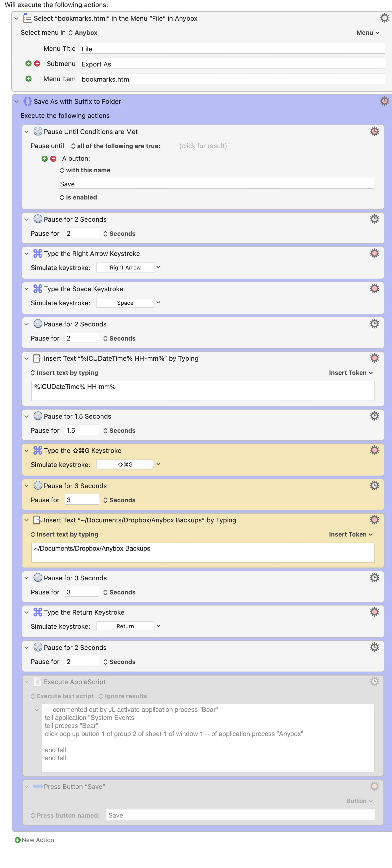
Task: Click the Execute AppleScript action icon
Action: (x=38, y=682)
